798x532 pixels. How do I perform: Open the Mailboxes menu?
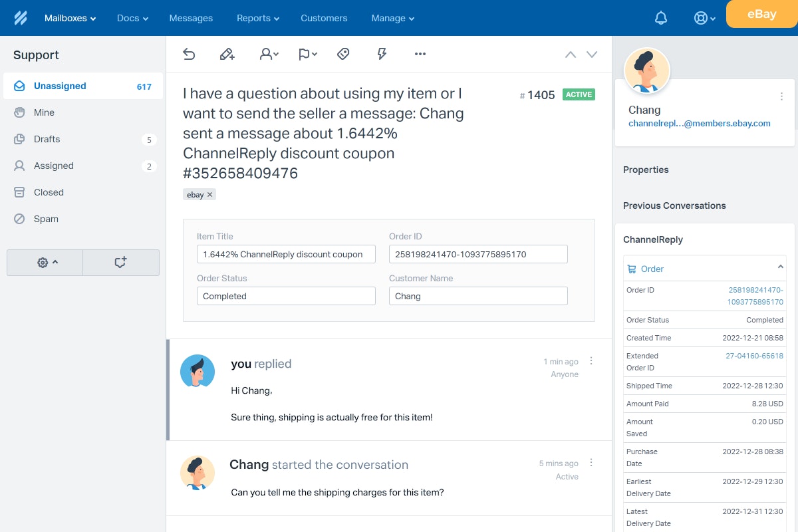point(70,18)
